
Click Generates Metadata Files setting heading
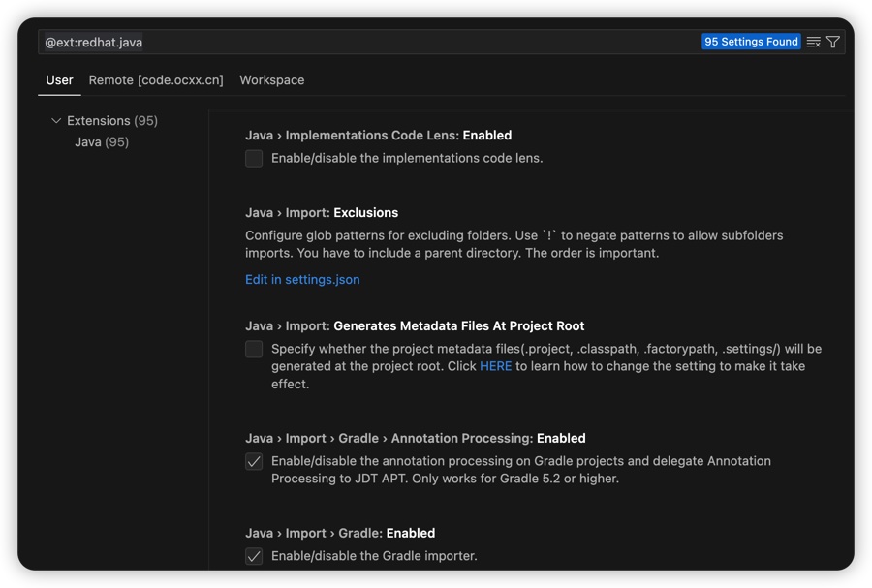[415, 326]
